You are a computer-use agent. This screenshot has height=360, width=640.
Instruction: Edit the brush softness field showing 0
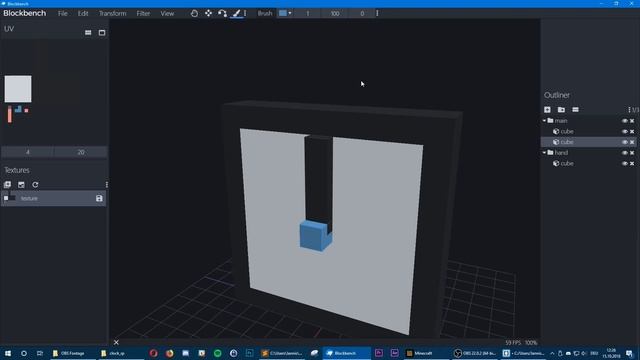[362, 13]
